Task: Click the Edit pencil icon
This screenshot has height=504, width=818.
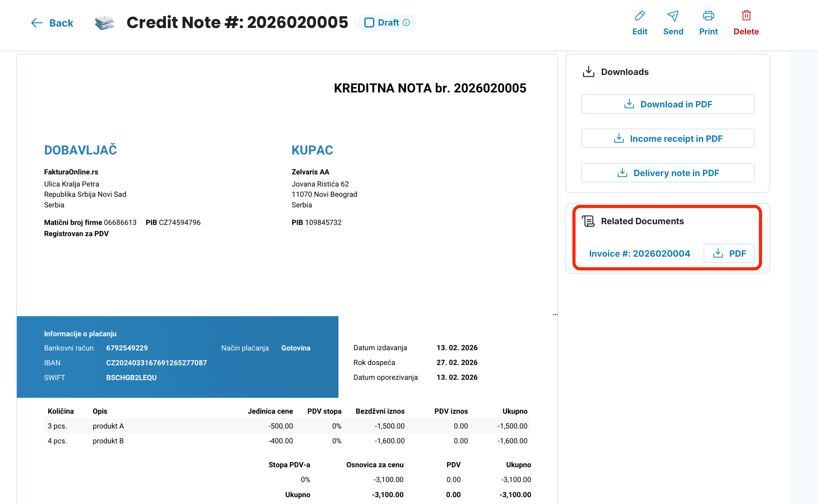Action: pyautogui.click(x=639, y=16)
